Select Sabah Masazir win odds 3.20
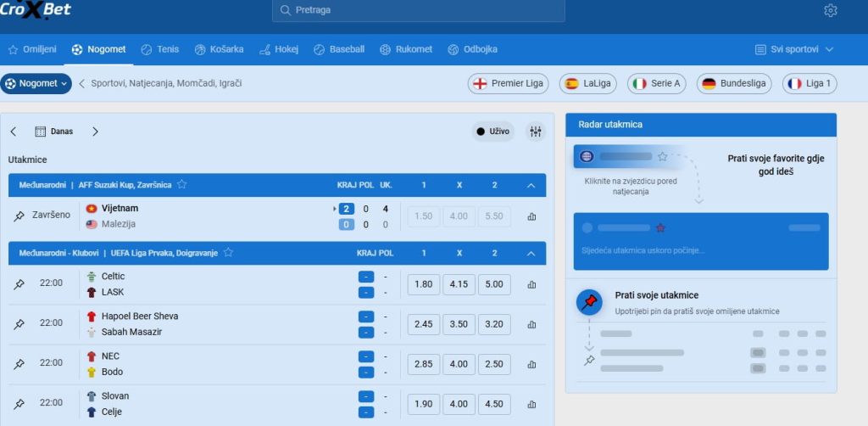 [494, 325]
